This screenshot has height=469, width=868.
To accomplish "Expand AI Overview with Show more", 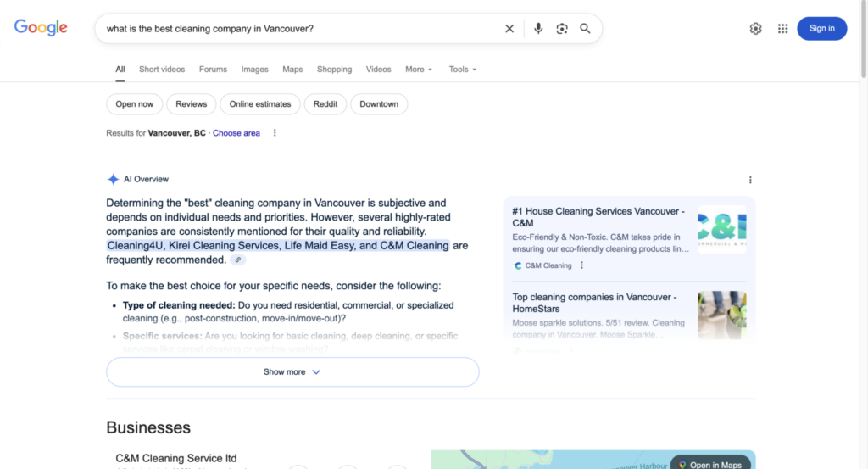I will pyautogui.click(x=292, y=372).
